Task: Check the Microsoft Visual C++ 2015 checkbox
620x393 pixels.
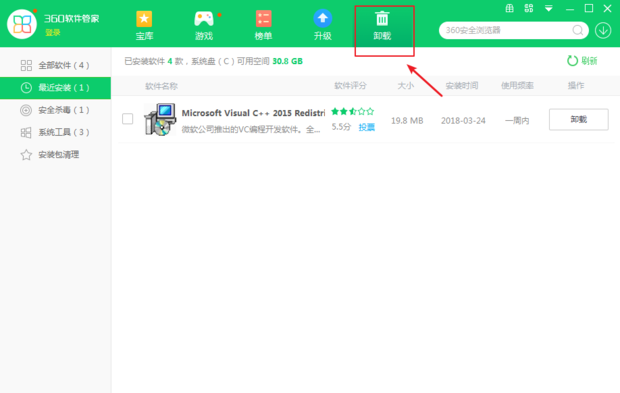Action: (x=128, y=119)
